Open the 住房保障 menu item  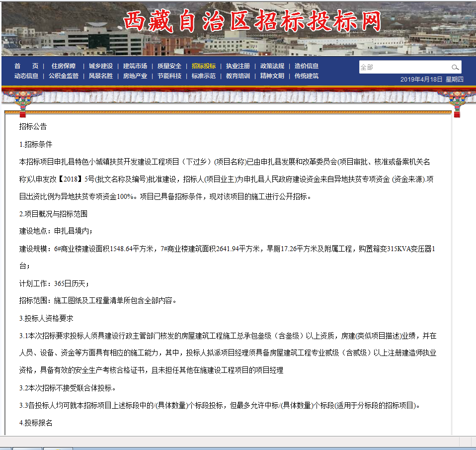click(63, 66)
